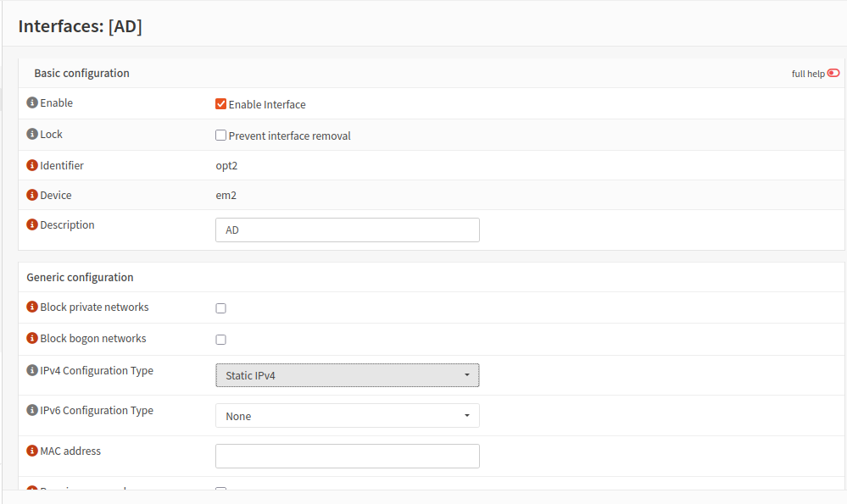The width and height of the screenshot is (847, 504).
Task: Uncheck the Enable Interface checkbox
Action: [x=221, y=104]
